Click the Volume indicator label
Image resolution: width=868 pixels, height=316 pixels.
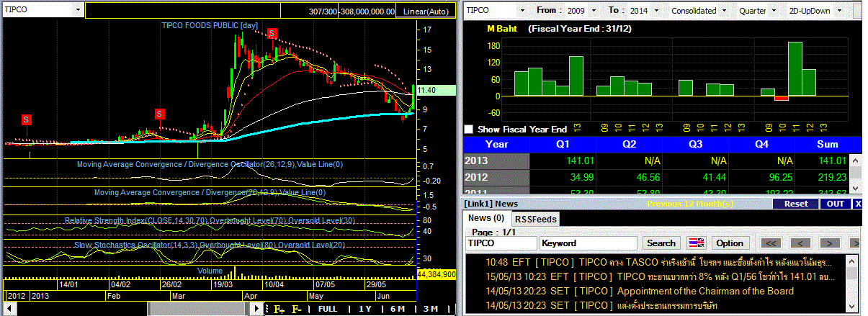point(211,270)
